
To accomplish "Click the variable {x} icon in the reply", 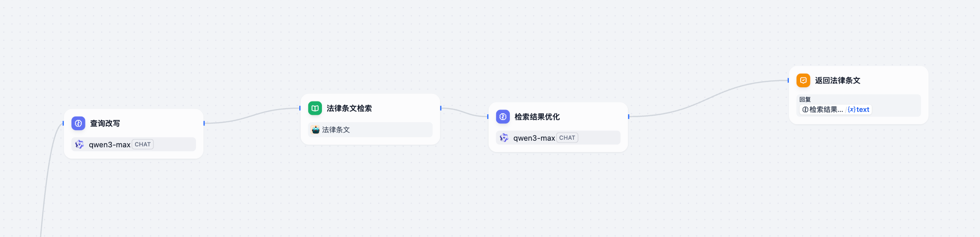I will [x=852, y=110].
